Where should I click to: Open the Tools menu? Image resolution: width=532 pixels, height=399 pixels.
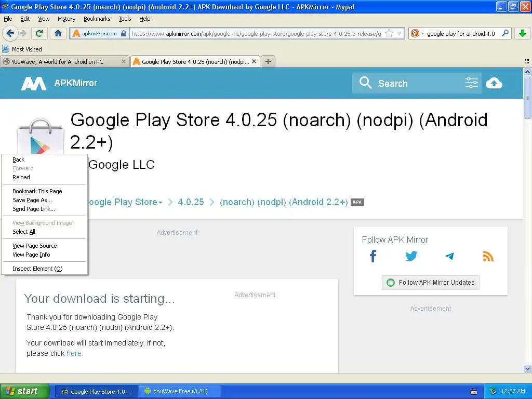point(125,19)
